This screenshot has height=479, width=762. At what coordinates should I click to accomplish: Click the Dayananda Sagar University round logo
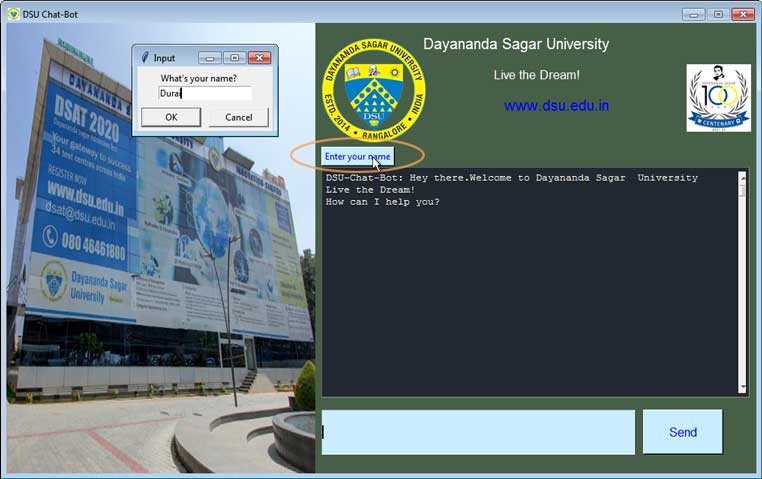pos(374,90)
